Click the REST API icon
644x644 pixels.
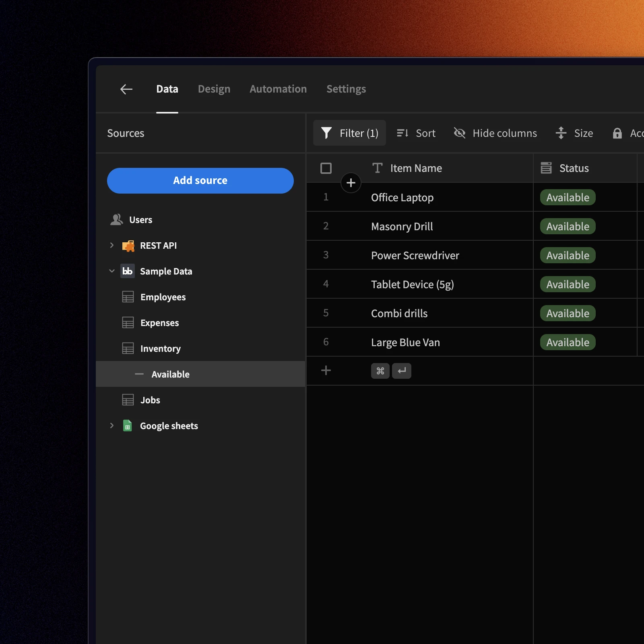point(128,246)
